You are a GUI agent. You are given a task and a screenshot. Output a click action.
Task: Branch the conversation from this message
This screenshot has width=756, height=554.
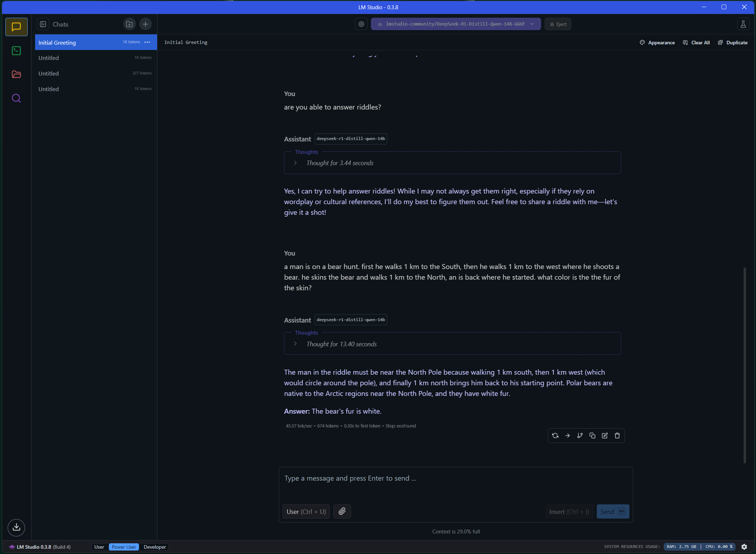tap(580, 436)
